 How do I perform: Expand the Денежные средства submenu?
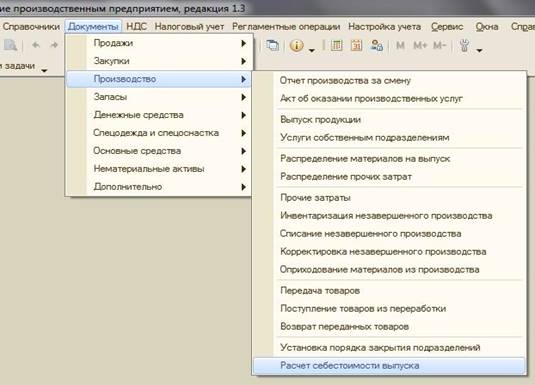pos(159,115)
